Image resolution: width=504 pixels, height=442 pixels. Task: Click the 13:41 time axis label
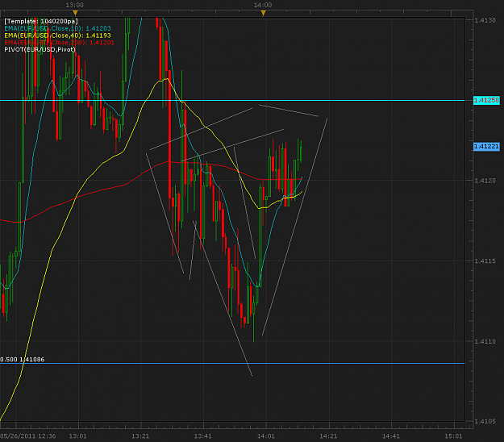click(x=203, y=436)
